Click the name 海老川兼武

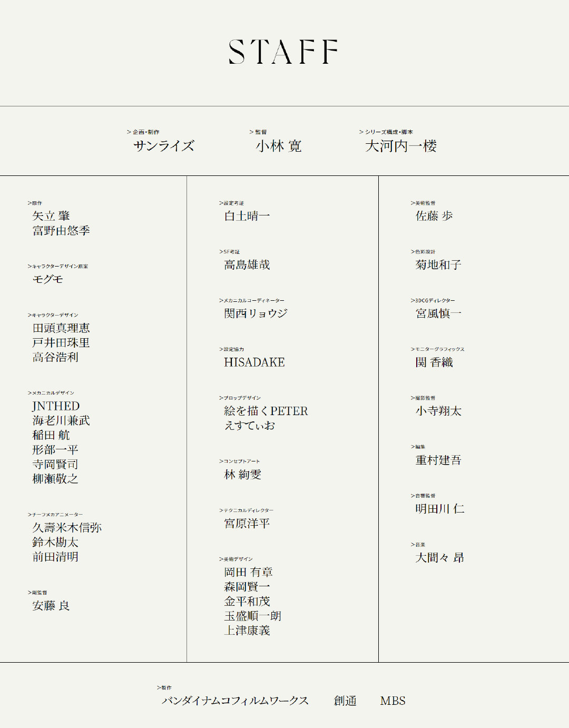(61, 420)
